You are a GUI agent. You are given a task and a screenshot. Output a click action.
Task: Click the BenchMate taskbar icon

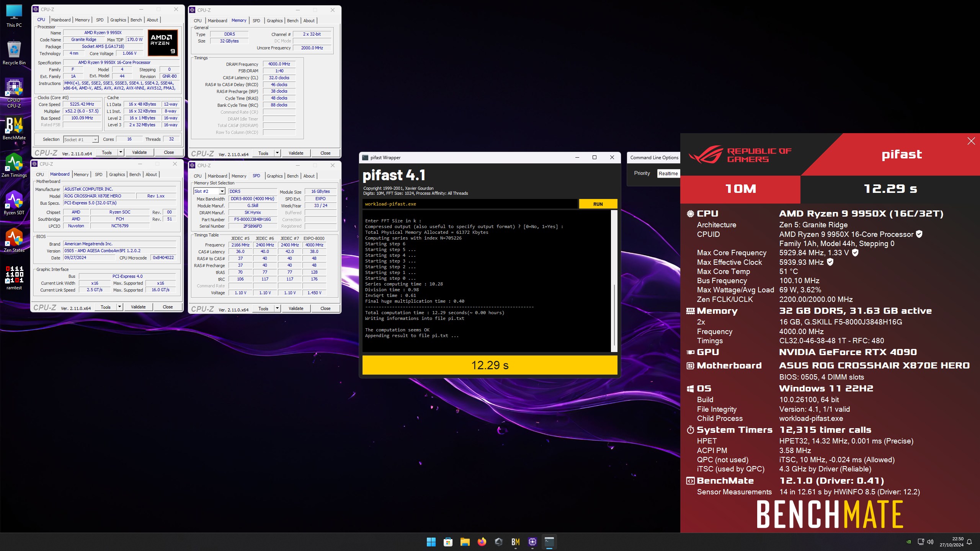coord(515,542)
